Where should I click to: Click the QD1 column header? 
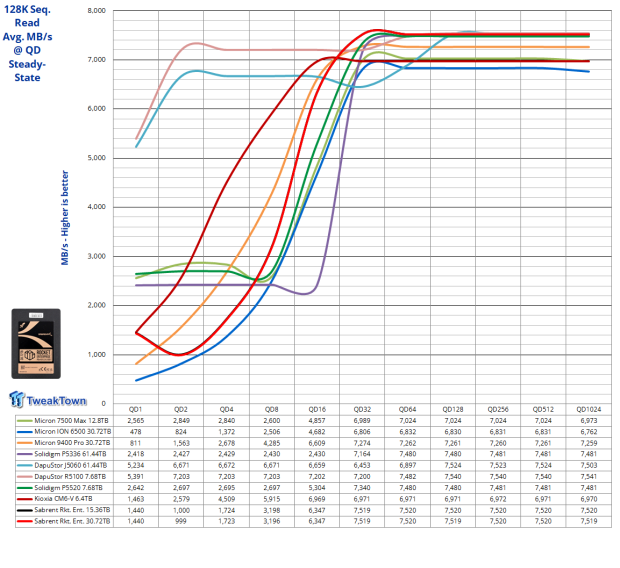[136, 409]
